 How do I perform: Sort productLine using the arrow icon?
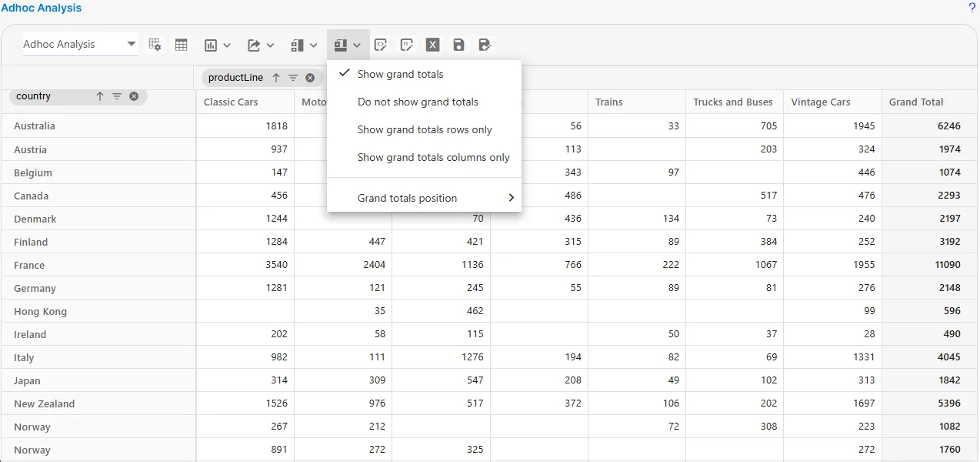276,78
